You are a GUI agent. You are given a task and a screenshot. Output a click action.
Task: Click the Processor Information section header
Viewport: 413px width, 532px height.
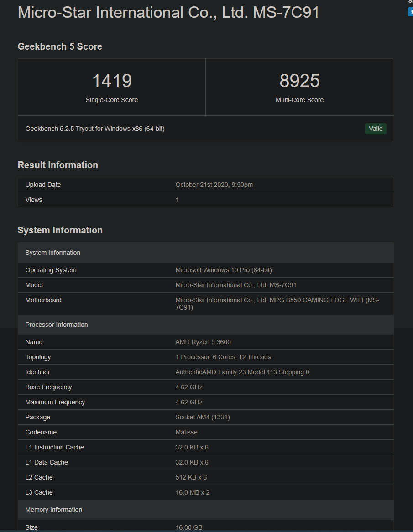[206, 325]
